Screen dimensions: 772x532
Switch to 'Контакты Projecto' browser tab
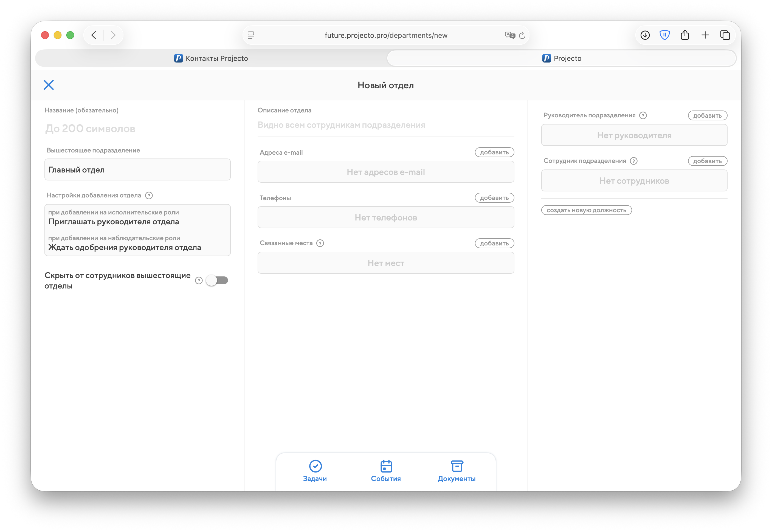click(211, 58)
